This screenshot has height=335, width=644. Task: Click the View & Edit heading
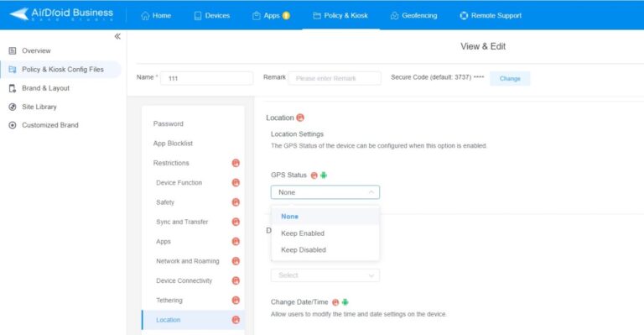(x=483, y=46)
